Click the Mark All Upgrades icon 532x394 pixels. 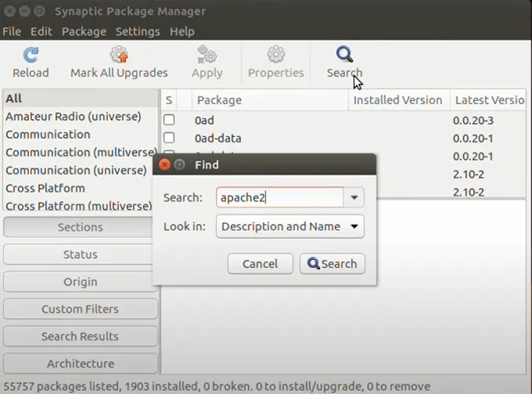(x=119, y=54)
